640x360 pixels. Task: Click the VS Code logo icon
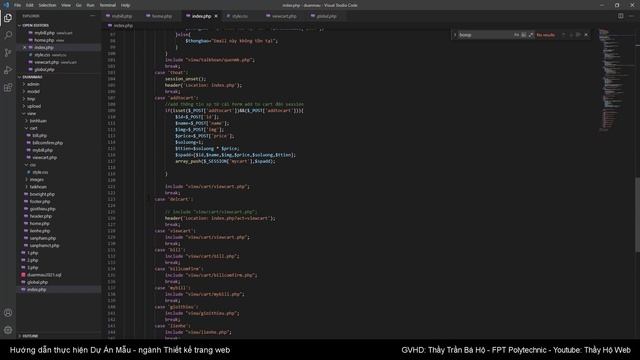point(6,5)
